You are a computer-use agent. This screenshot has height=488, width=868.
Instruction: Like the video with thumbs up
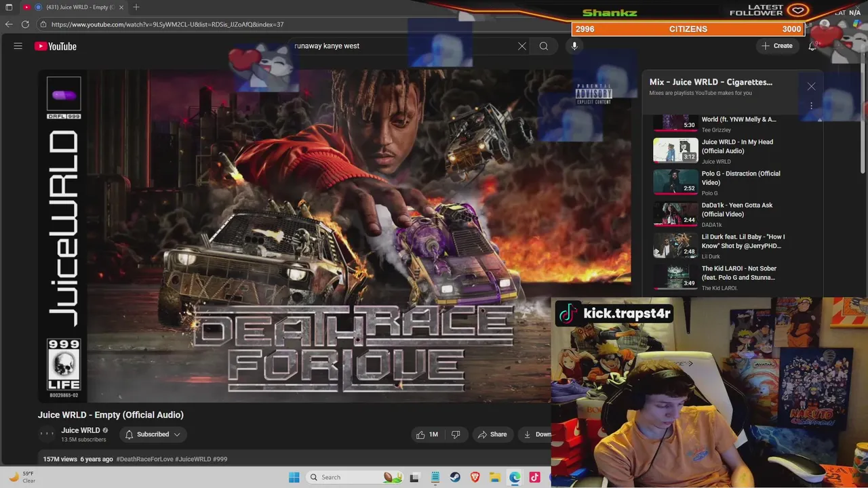(x=427, y=434)
